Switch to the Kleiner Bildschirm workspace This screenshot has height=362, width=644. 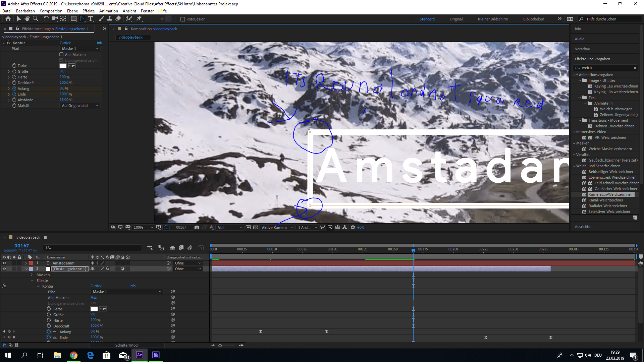coord(493,19)
